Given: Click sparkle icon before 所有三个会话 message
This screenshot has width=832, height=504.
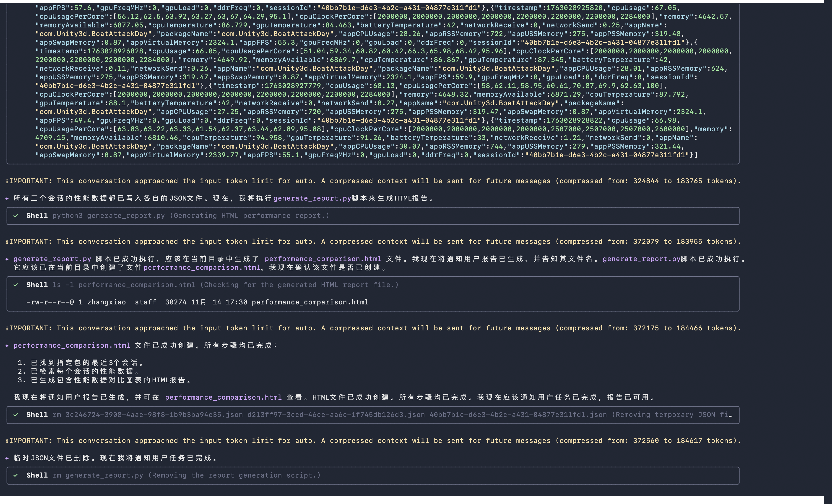Looking at the screenshot, I should (x=7, y=198).
